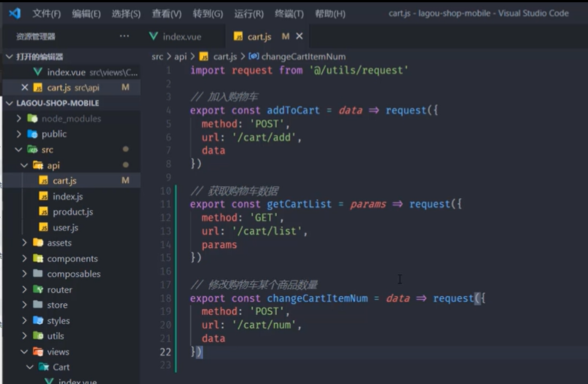Open the 运行(R) menu
Viewport: 588px width, 384px height.
[249, 13]
